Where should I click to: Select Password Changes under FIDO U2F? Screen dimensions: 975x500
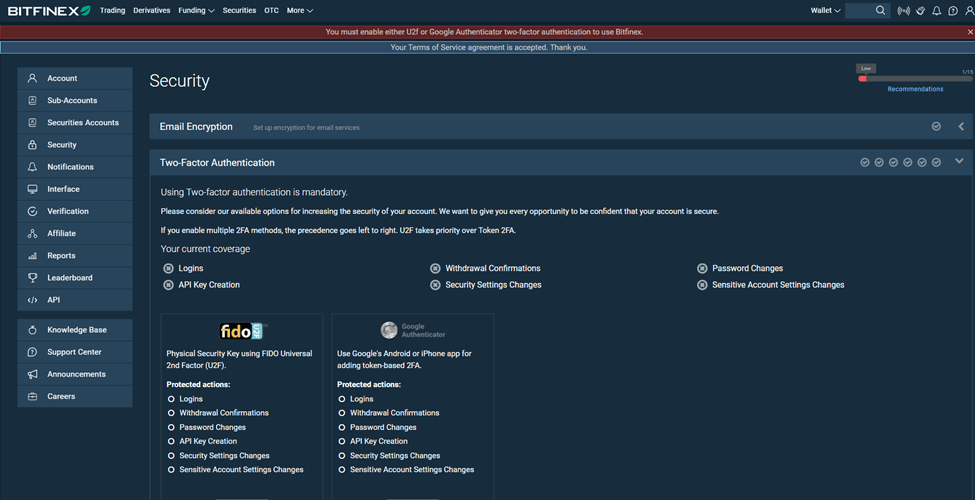(172, 427)
